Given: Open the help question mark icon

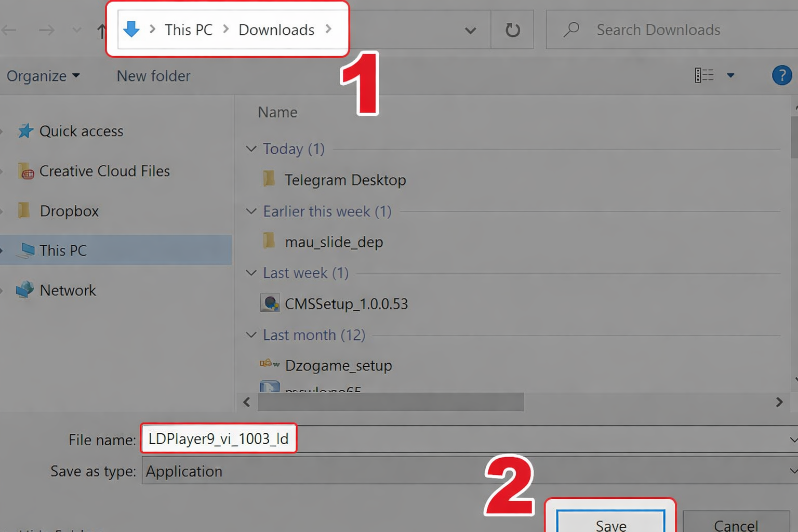Looking at the screenshot, I should coord(781,76).
